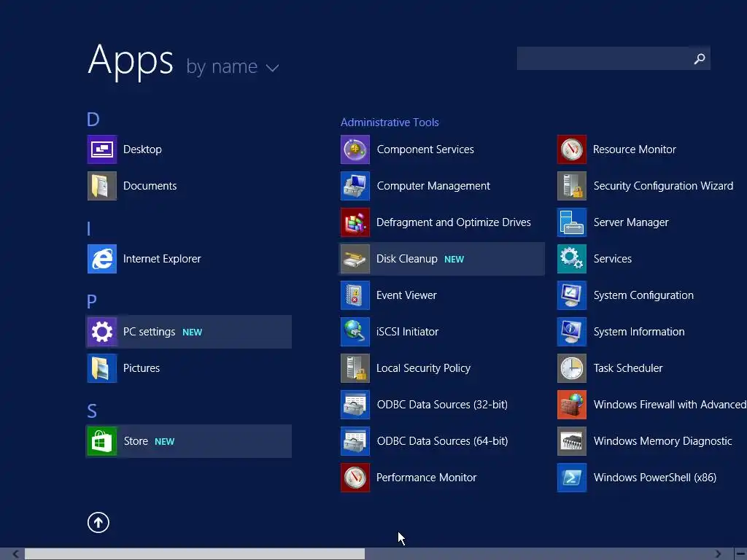Open Windows Firewall with Advanced Security icon
This screenshot has width=747, height=560.
click(x=572, y=405)
